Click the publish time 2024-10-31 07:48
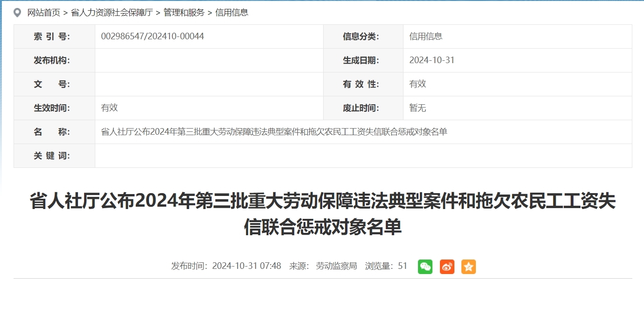Viewport: 644px width, 325px height. pos(247,266)
